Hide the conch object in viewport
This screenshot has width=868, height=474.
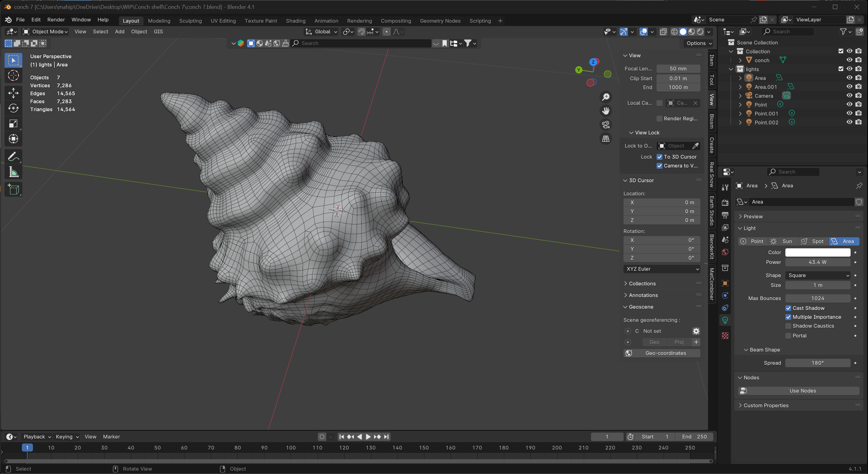[x=849, y=60]
